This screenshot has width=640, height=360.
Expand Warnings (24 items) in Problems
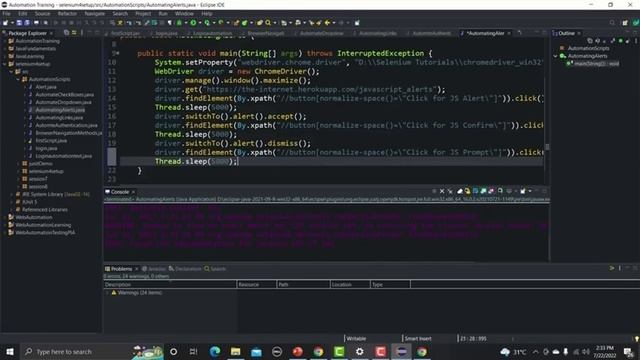pos(107,293)
